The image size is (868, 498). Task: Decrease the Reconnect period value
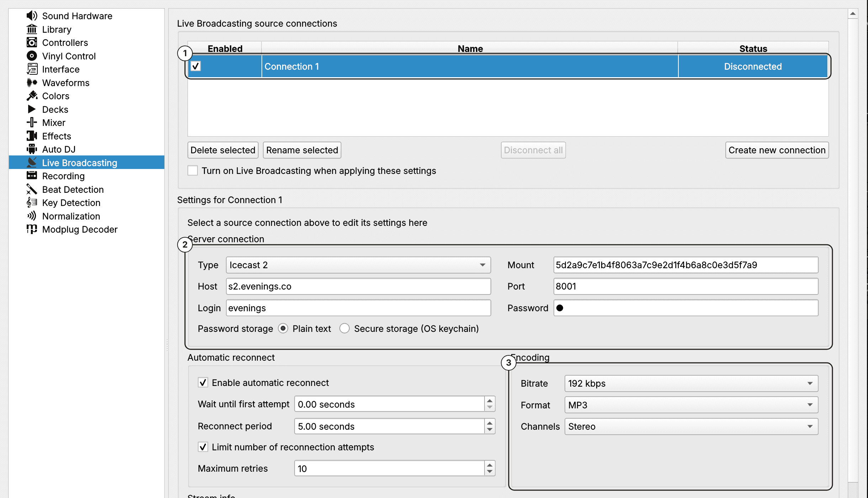[x=490, y=430]
